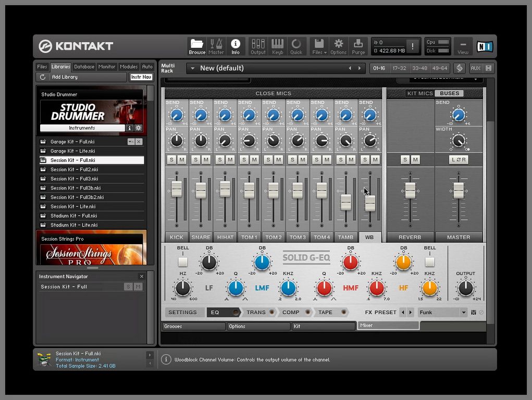Open the Kit tab
This screenshot has height=400, width=532.
tap(324, 327)
